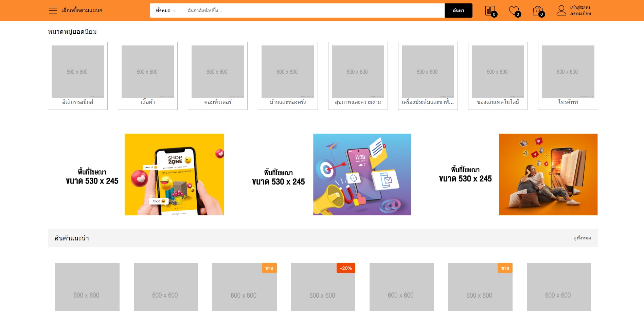Open the สุขภาพและความงาม category
The width and height of the screenshot is (644, 311).
click(358, 76)
